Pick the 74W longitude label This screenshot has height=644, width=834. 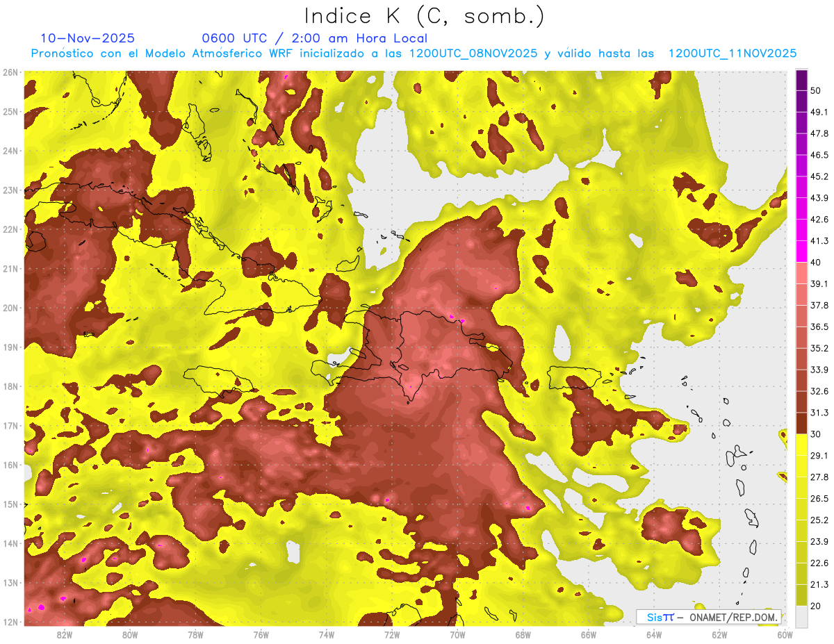point(327,634)
